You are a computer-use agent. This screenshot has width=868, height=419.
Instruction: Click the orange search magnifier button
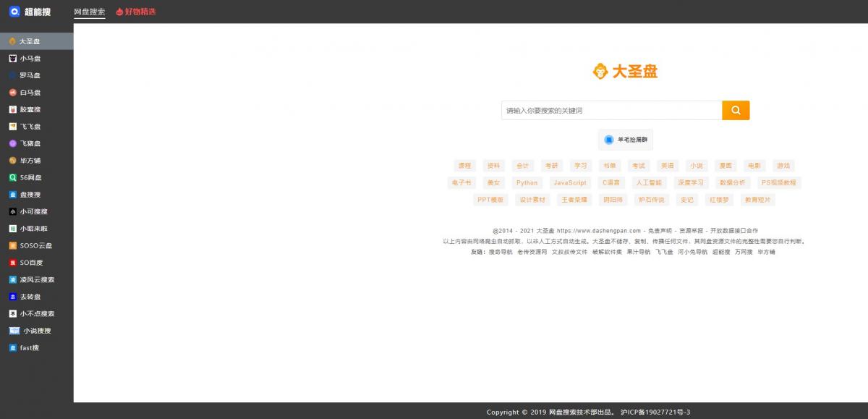click(736, 110)
